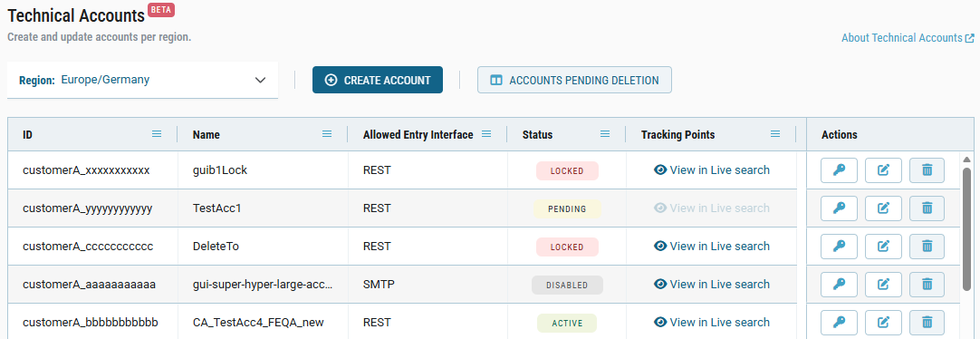The height and width of the screenshot is (339, 980).
Task: Click the ACTIVE status badge
Action: [x=567, y=324]
